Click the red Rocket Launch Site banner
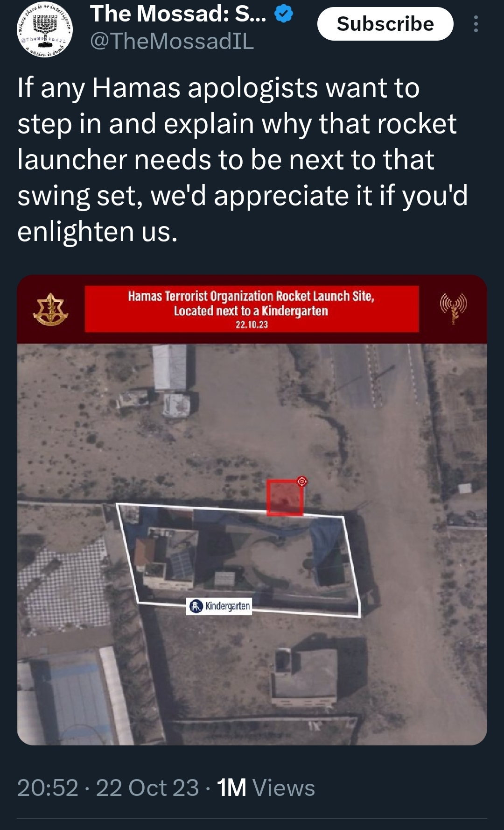This screenshot has width=504, height=830. (x=252, y=309)
